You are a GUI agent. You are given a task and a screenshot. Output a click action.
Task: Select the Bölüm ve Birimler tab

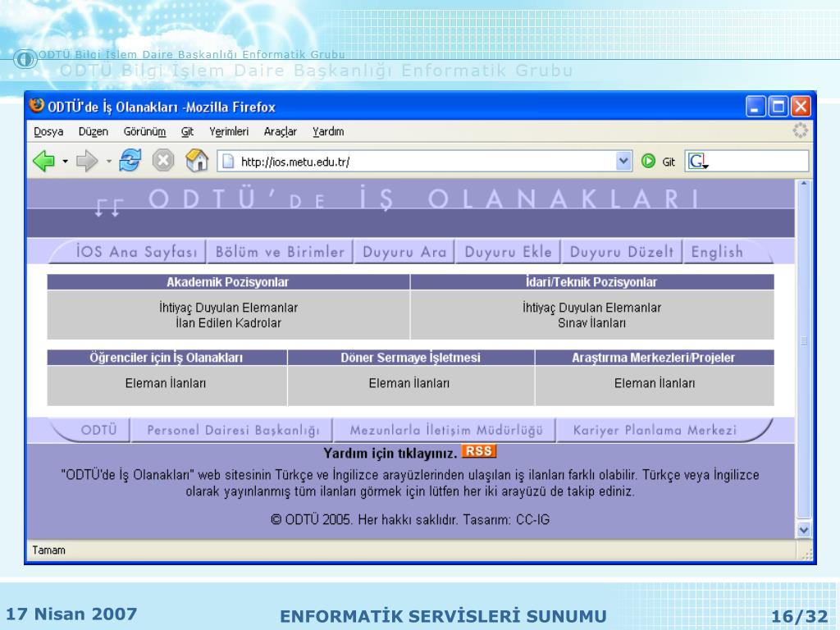(x=280, y=252)
